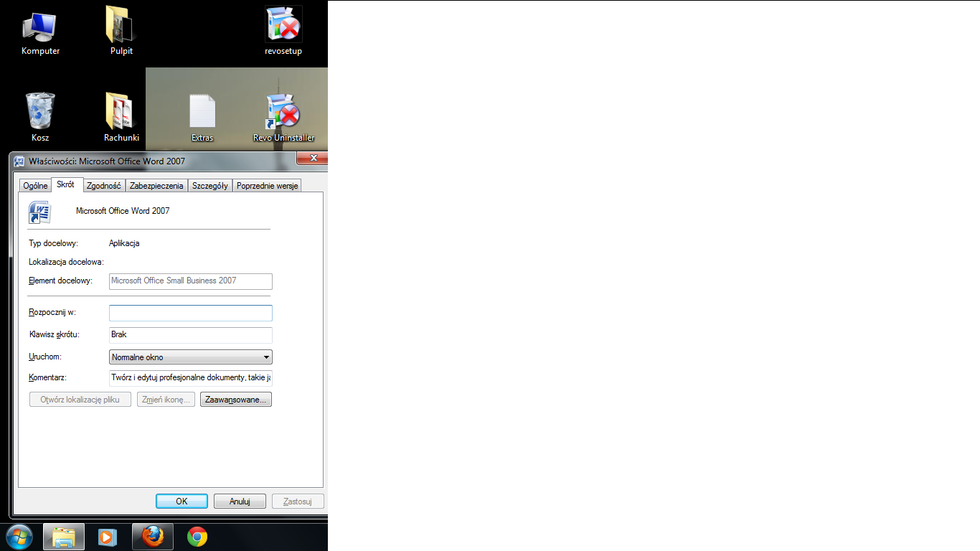Open the Poprzednie wersje tab
The width and height of the screenshot is (980, 551).
267,186
